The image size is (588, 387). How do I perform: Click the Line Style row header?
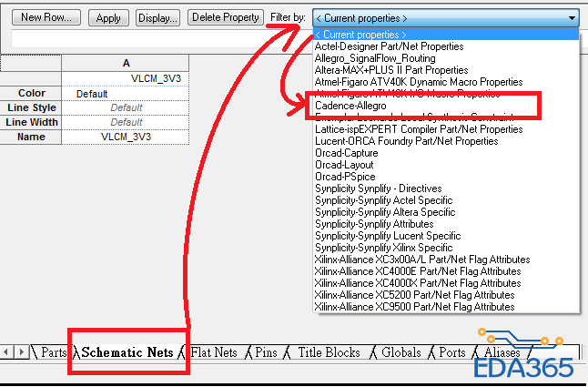(31, 108)
